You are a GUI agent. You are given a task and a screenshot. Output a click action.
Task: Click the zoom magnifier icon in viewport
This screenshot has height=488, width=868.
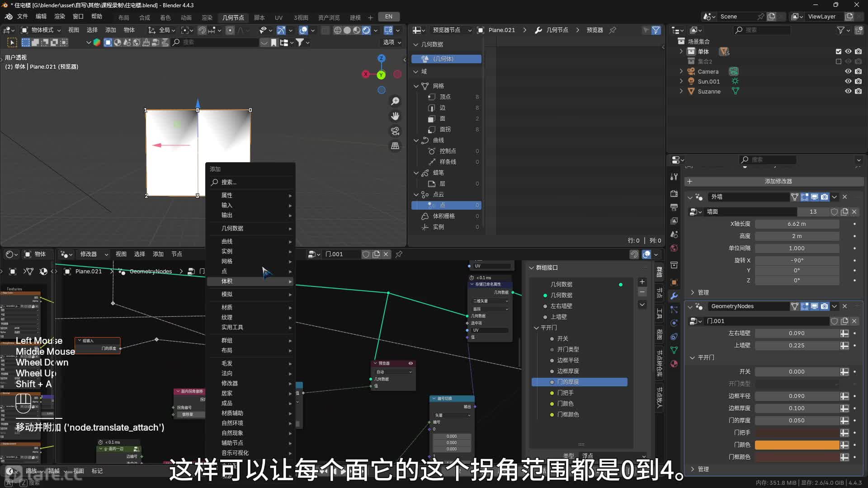(395, 101)
